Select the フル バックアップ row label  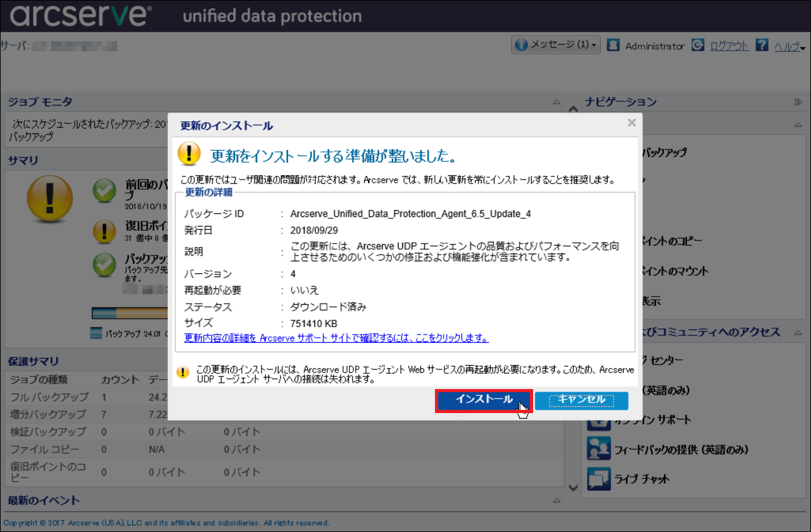pos(49,397)
